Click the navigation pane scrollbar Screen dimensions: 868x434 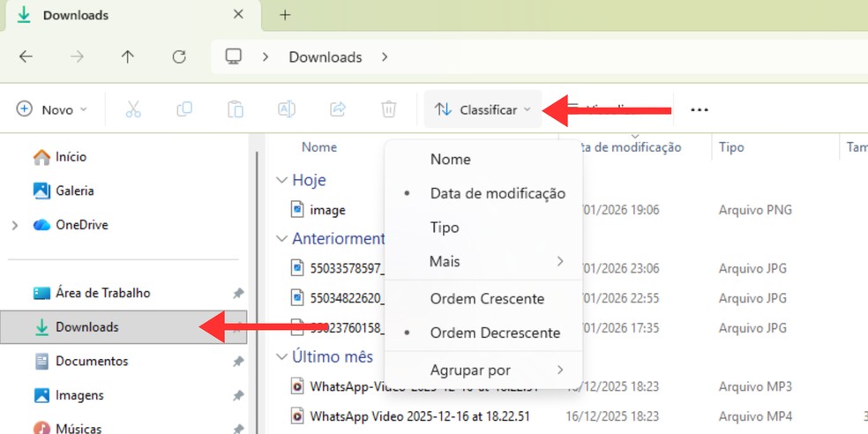(x=257, y=292)
